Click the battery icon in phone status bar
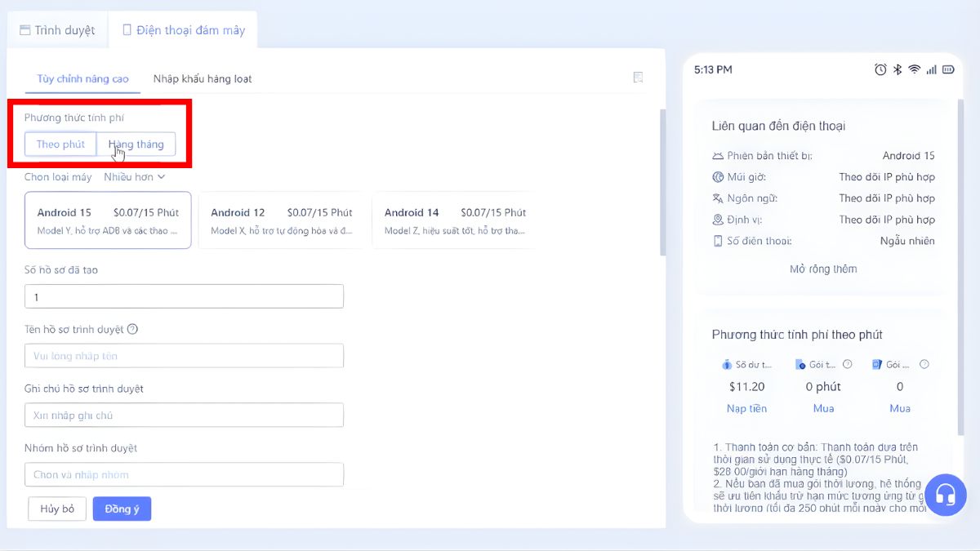980x551 pixels. point(948,70)
